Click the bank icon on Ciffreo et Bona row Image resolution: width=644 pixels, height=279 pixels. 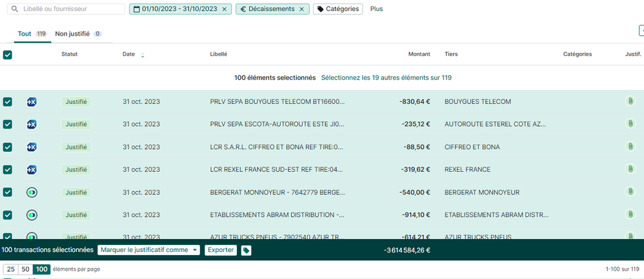tap(32, 147)
